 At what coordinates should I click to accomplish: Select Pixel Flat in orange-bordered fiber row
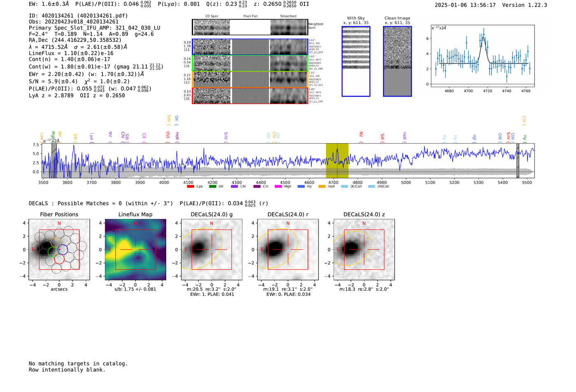click(251, 79)
